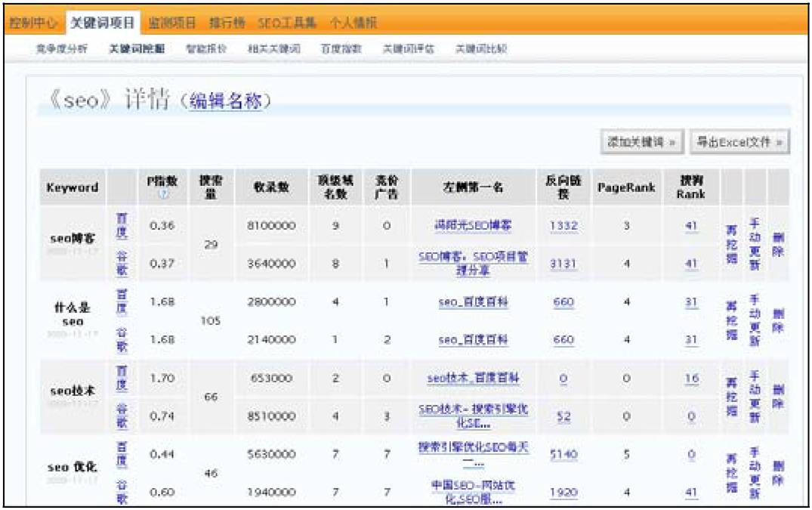This screenshot has width=812, height=510.
Task: Click the 收录数 value 8100000
Action: coord(271,226)
